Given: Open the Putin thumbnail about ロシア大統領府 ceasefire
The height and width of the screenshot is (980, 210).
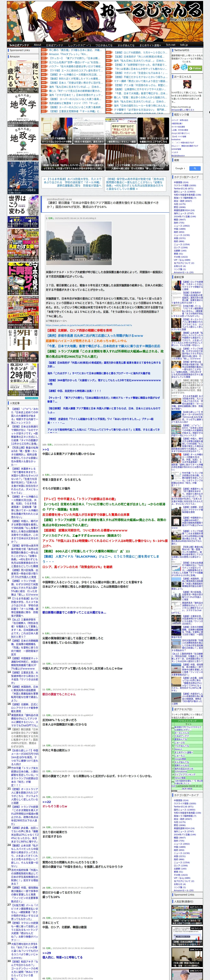Looking at the screenshot, I should [x=56, y=131].
